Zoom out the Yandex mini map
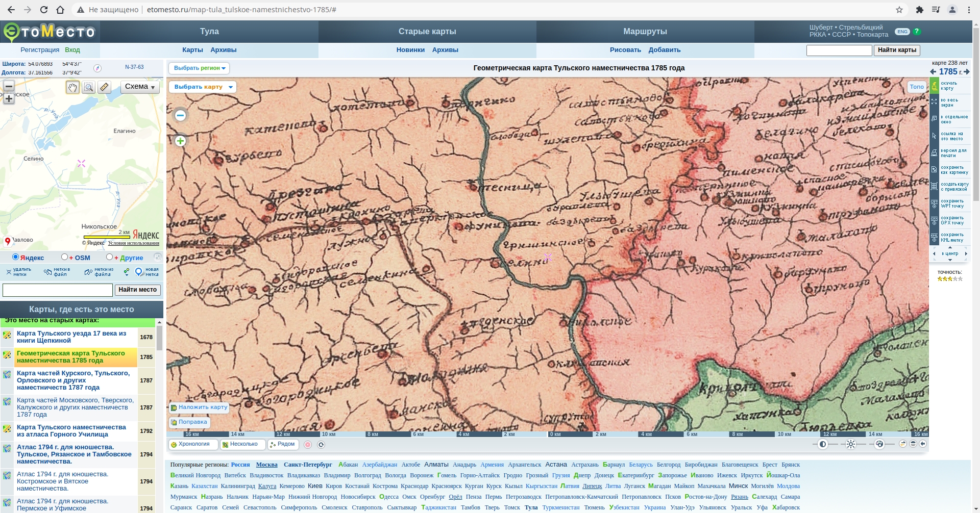 point(9,86)
